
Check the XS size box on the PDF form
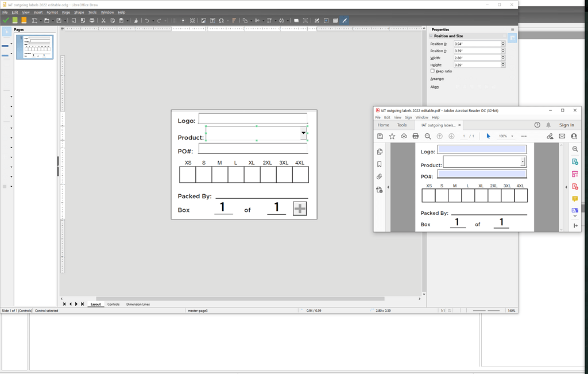coord(428,195)
